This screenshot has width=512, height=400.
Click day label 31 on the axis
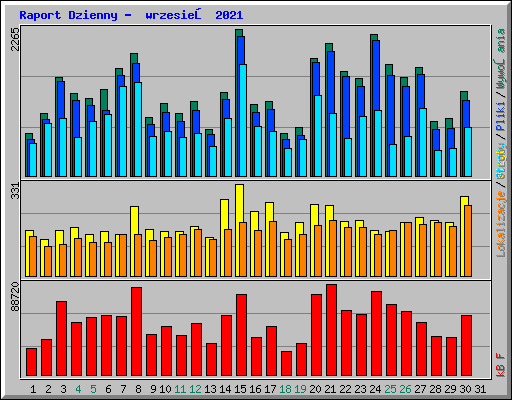pyautogui.click(x=480, y=389)
